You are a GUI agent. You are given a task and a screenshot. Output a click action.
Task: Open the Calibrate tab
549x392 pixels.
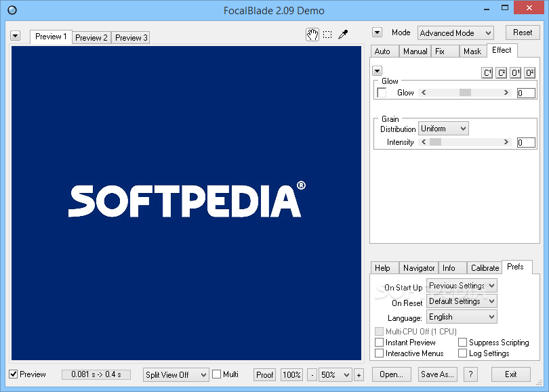(x=485, y=268)
